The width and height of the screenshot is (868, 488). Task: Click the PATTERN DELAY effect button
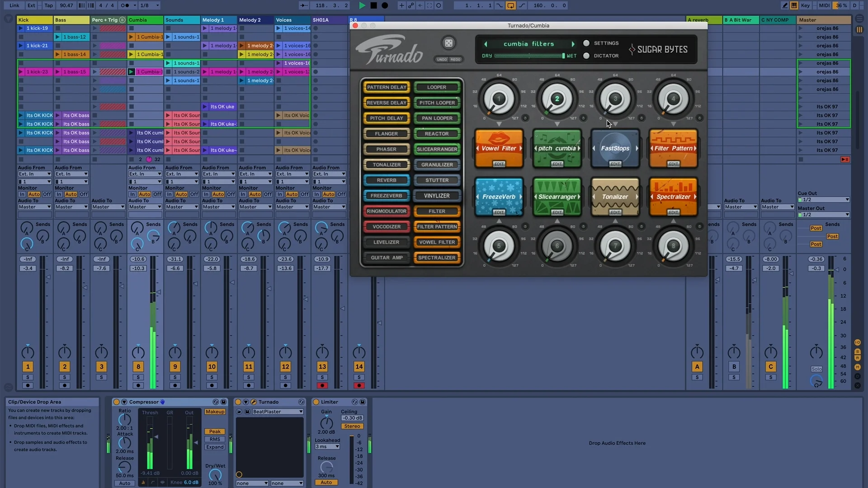pyautogui.click(x=387, y=87)
